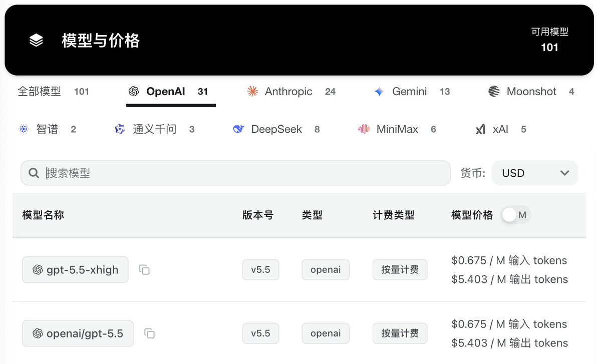Copy the gpt-5.5-xhigh model name
The width and height of the screenshot is (601, 364).
click(x=144, y=270)
